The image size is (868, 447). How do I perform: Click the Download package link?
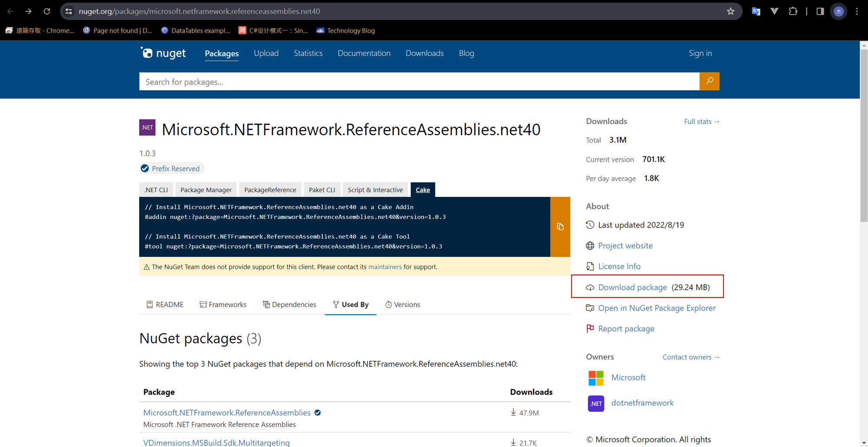click(x=632, y=287)
